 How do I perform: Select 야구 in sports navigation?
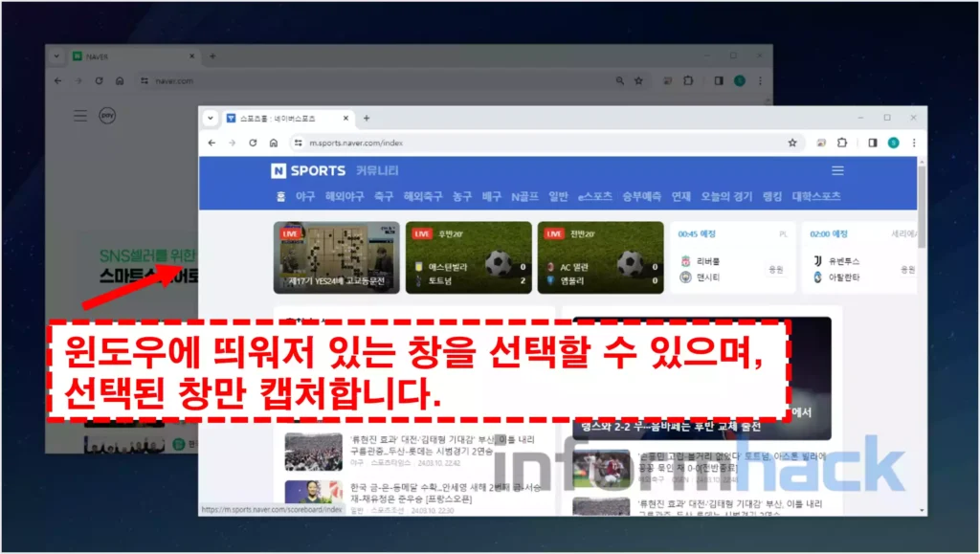(305, 197)
